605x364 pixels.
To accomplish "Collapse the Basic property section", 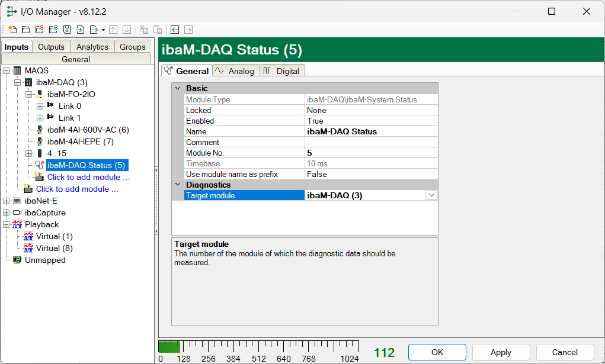I will [178, 88].
